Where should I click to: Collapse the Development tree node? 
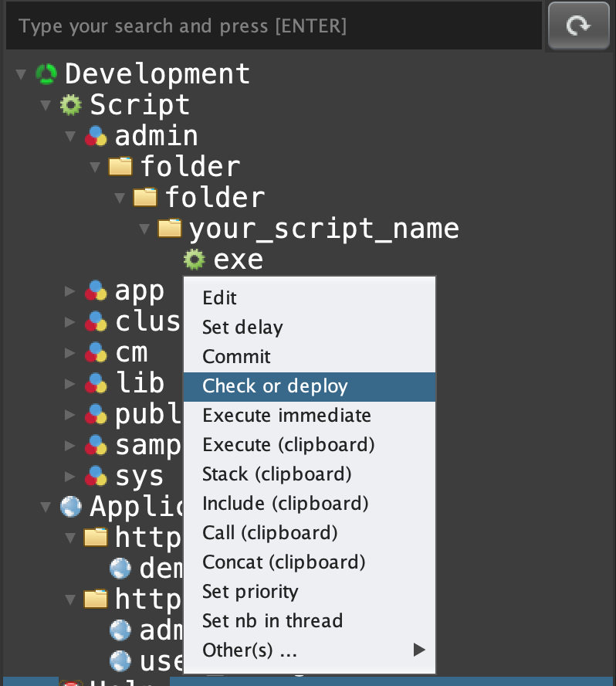[21, 74]
